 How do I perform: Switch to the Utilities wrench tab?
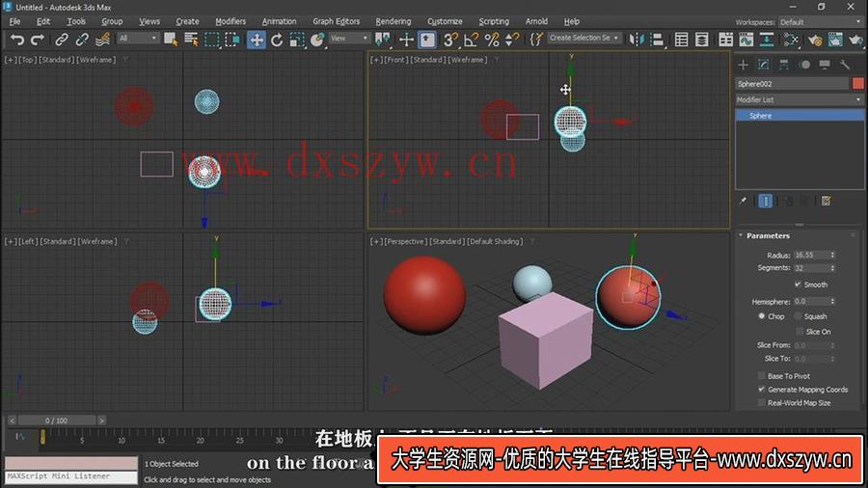pyautogui.click(x=845, y=65)
